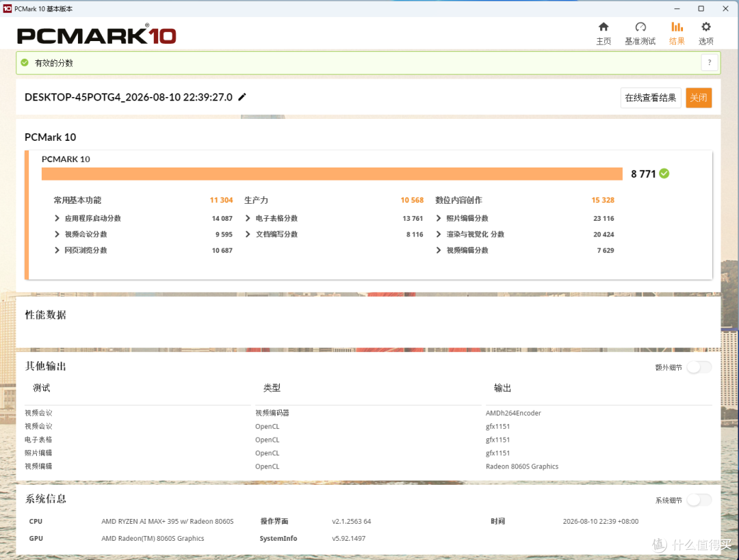This screenshot has height=560, width=739.
Task: Minimize the PCMark 10 window
Action: 677,8
